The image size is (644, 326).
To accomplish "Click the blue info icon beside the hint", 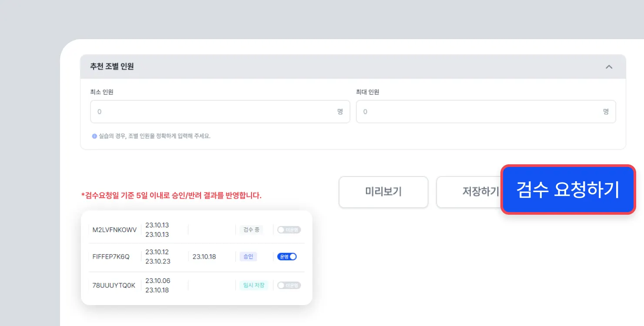I will click(x=94, y=136).
